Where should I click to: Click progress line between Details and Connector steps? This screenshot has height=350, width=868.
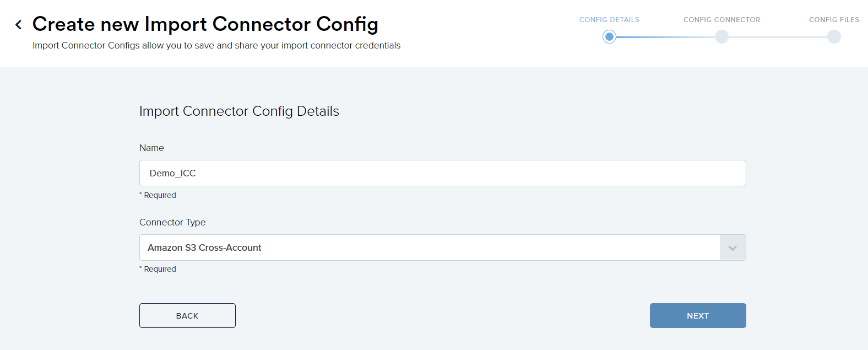(x=665, y=37)
